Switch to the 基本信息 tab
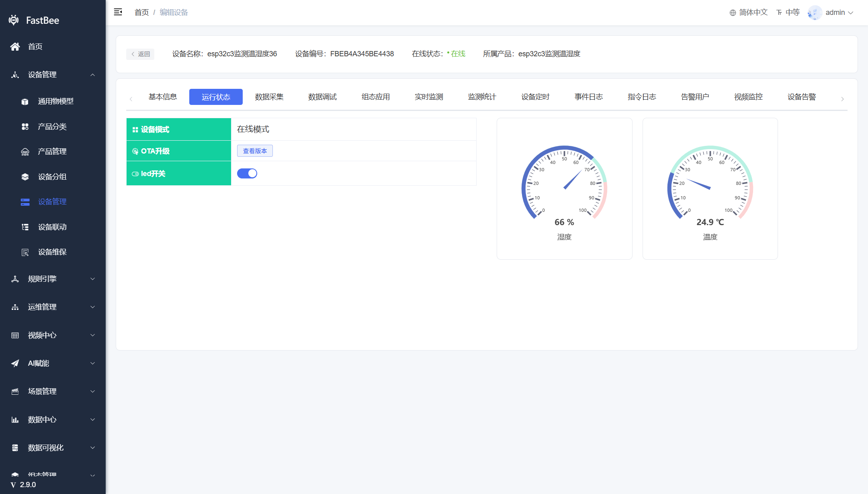Screen dimensions: 868x494 click(x=163, y=97)
